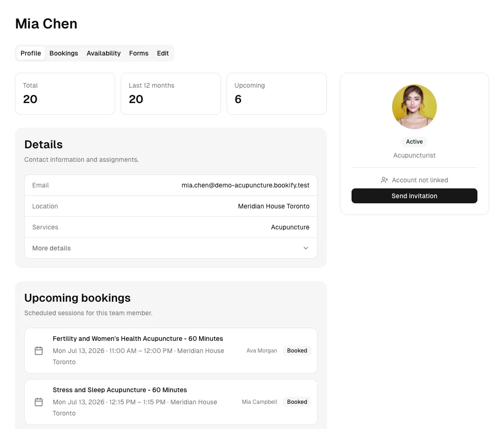
Task: Click the Active status badge
Action: [414, 141]
